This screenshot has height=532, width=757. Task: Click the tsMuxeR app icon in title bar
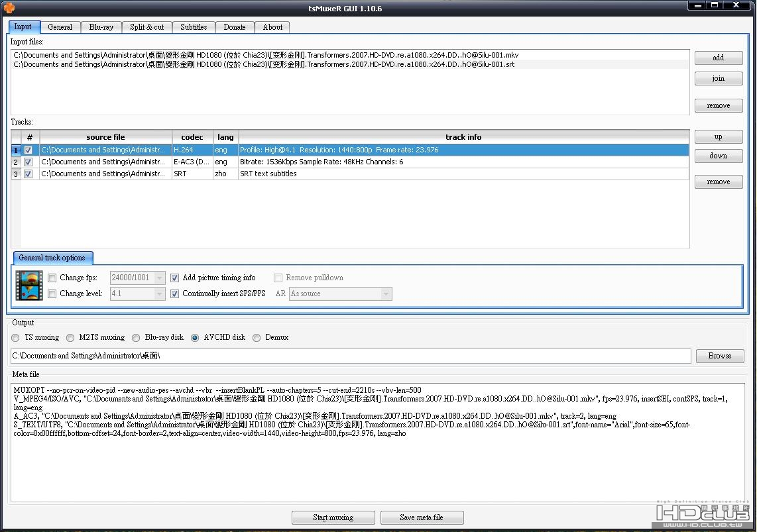(9, 8)
